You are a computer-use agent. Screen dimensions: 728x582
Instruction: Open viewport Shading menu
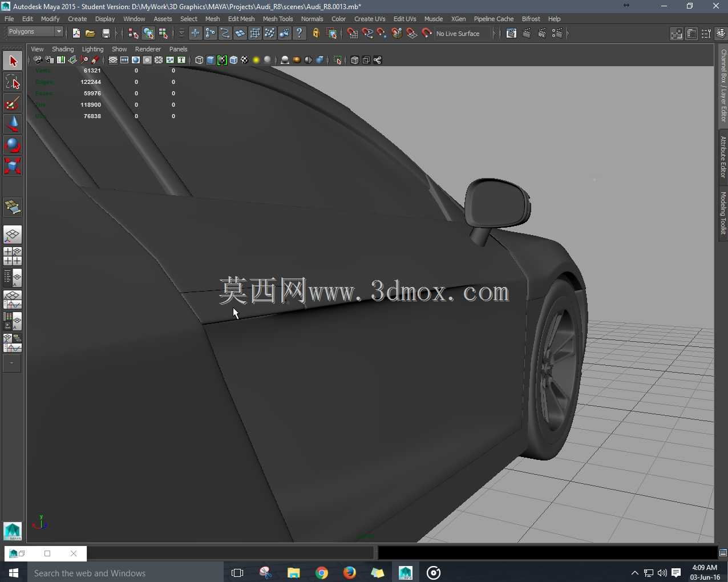point(63,49)
